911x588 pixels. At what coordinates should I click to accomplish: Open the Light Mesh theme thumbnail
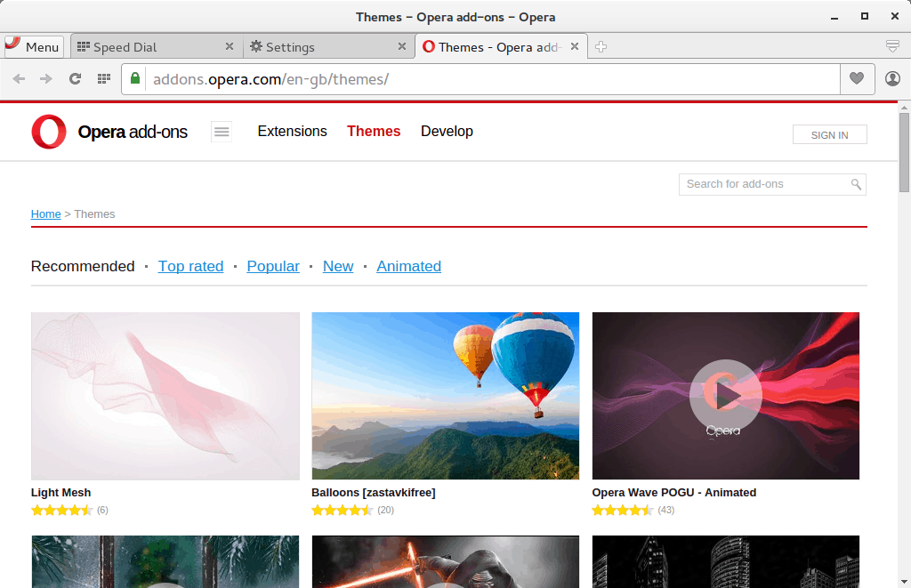165,396
